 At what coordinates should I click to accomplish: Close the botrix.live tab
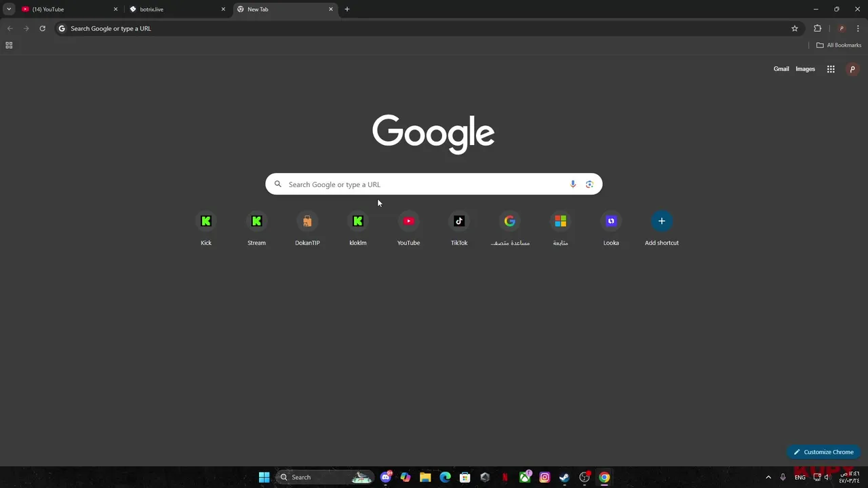pyautogui.click(x=223, y=9)
